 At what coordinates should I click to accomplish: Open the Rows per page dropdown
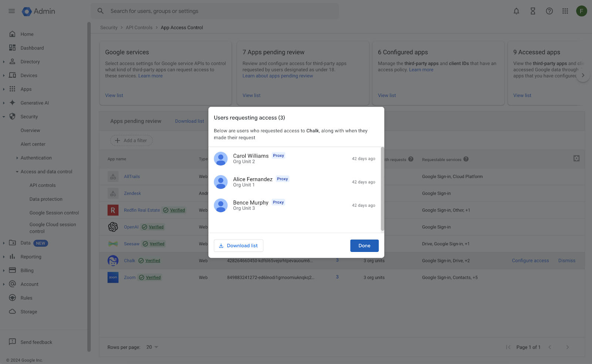tap(152, 347)
